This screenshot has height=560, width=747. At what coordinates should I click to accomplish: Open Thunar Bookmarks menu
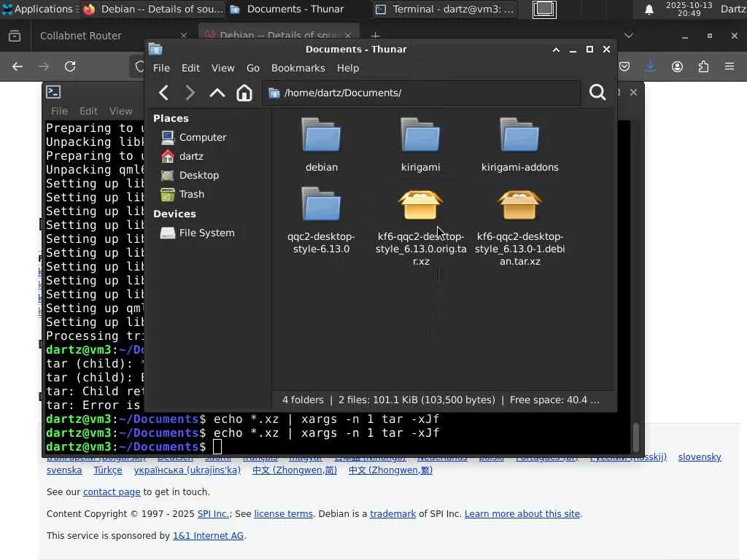[298, 68]
